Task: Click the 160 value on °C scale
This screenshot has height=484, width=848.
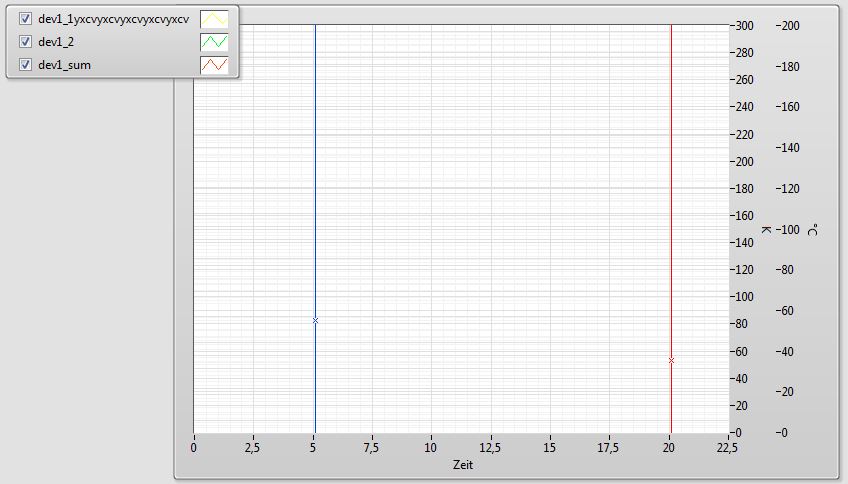Action: tap(790, 107)
